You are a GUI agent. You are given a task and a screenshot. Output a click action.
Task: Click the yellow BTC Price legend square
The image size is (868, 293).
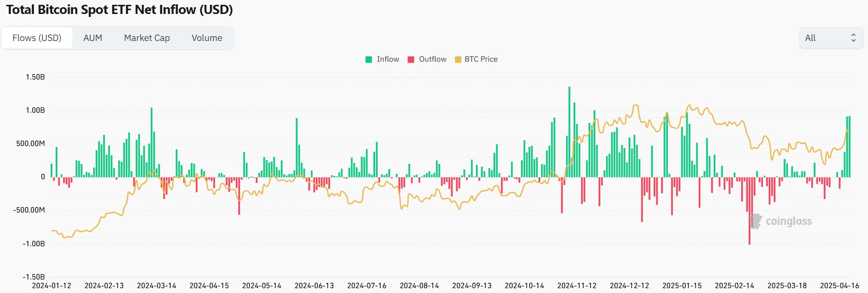[458, 59]
